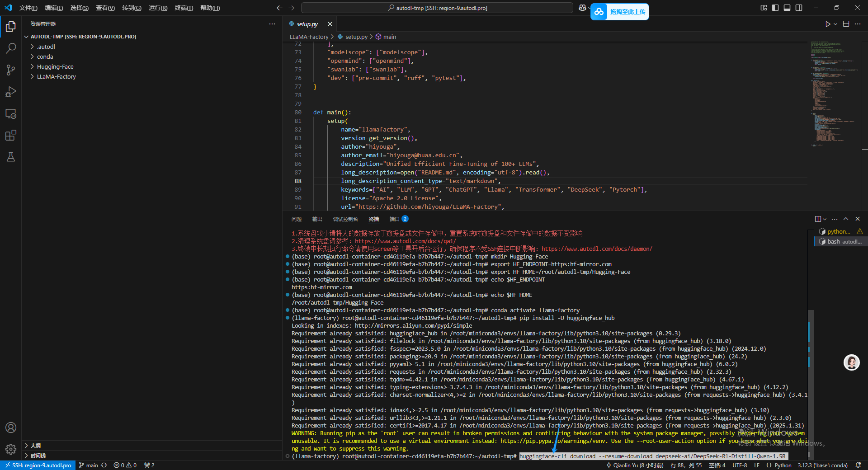The width and height of the screenshot is (868, 470).
Task: Expand the LLaMA-Factory folder
Action: point(56,76)
